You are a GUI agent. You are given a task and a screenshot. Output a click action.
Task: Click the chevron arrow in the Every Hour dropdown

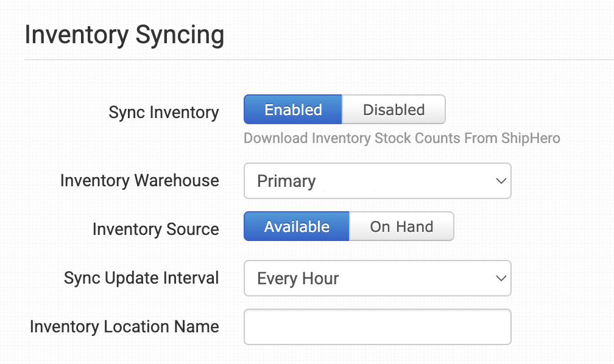[501, 278]
